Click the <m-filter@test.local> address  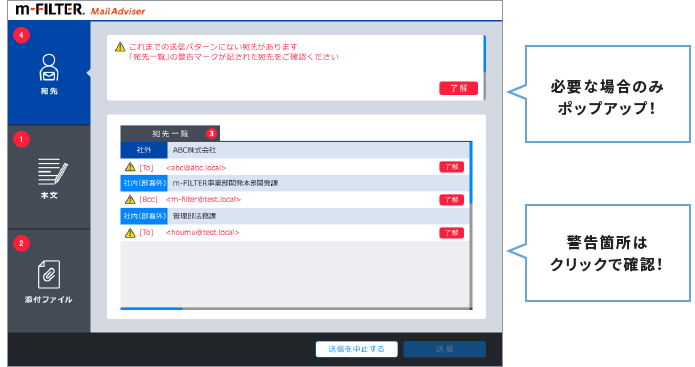(x=203, y=199)
